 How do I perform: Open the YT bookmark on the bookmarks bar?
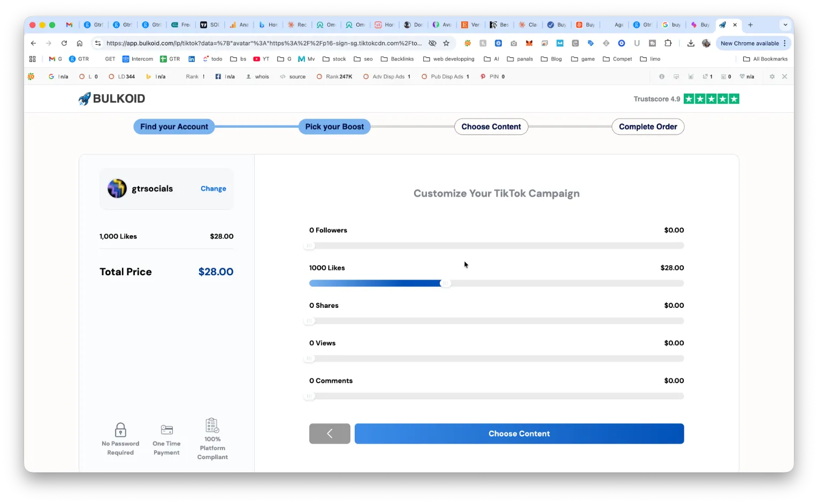[261, 59]
